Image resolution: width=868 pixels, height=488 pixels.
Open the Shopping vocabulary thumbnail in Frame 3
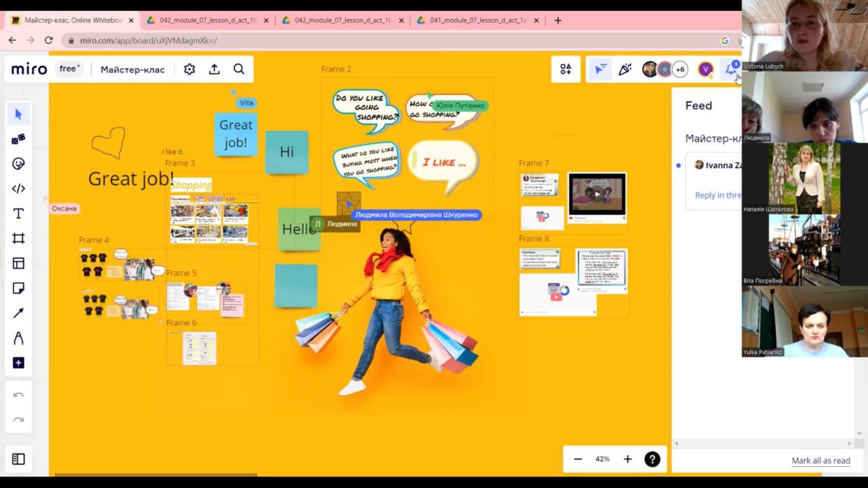click(214, 219)
